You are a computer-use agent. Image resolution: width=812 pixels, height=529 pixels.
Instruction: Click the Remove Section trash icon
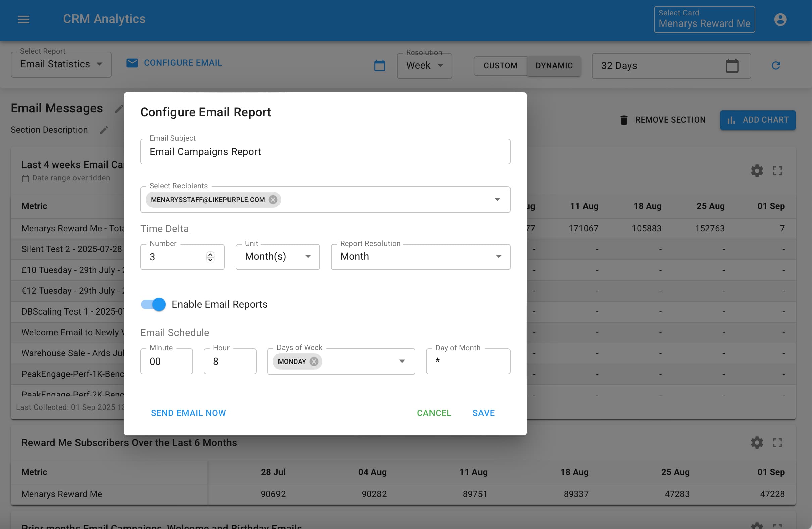pos(624,120)
